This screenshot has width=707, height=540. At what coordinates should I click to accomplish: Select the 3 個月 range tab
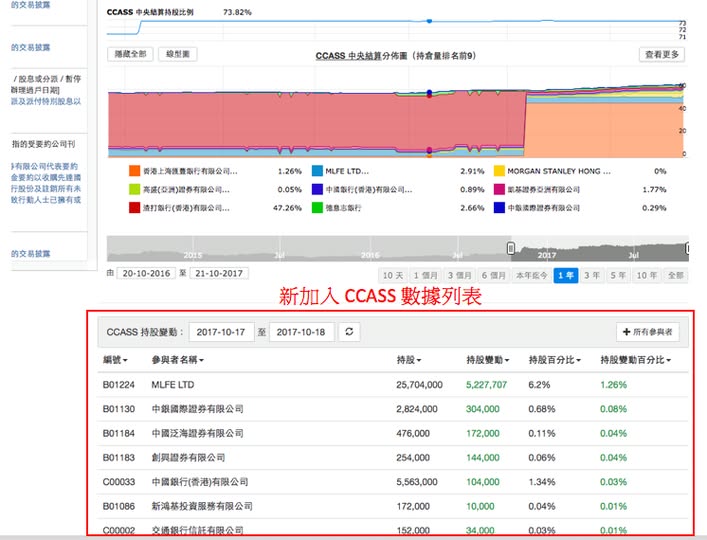[459, 275]
